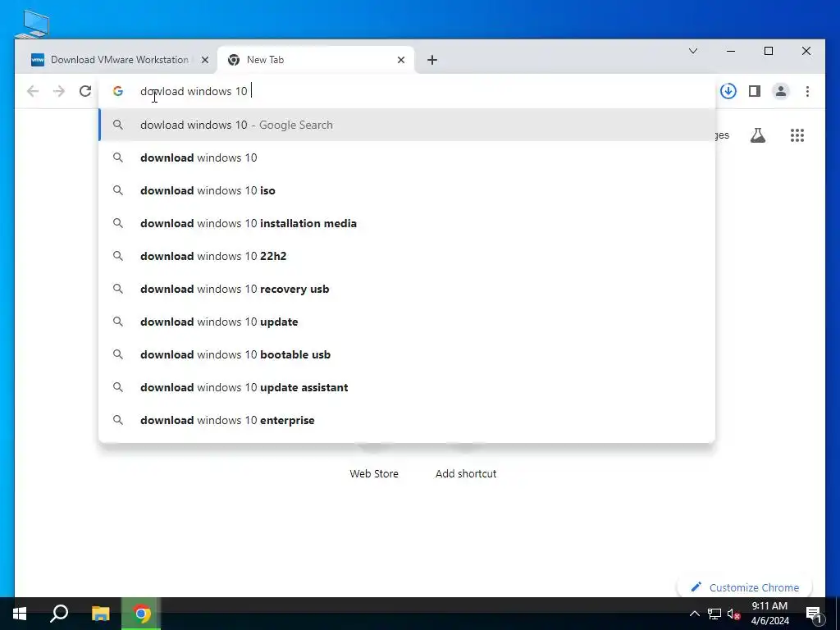The width and height of the screenshot is (840, 630).
Task: Click the Chrome back arrow button
Action: pos(33,91)
